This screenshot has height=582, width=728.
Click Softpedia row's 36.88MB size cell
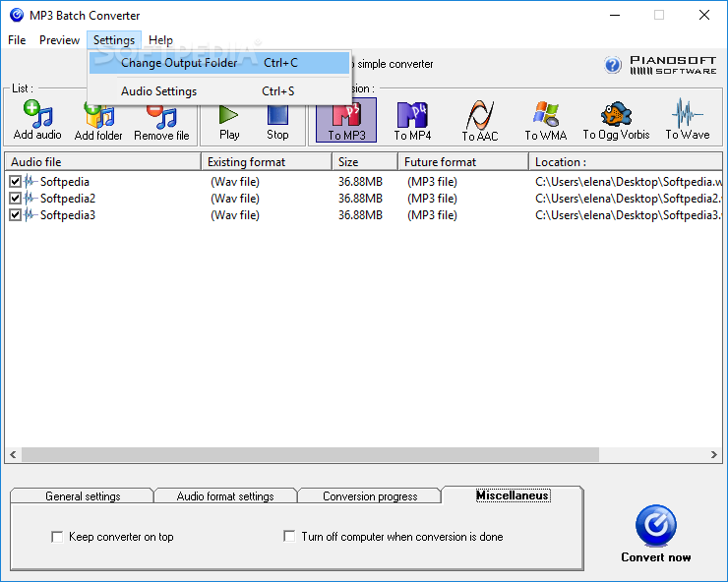[360, 182]
